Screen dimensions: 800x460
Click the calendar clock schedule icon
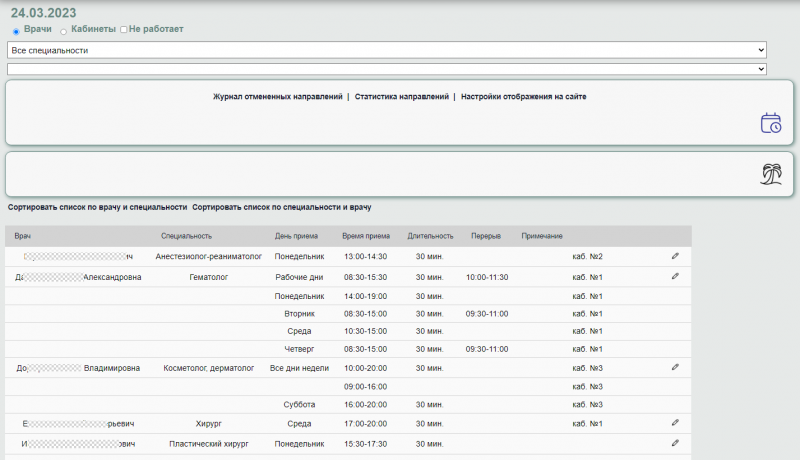[x=770, y=123]
